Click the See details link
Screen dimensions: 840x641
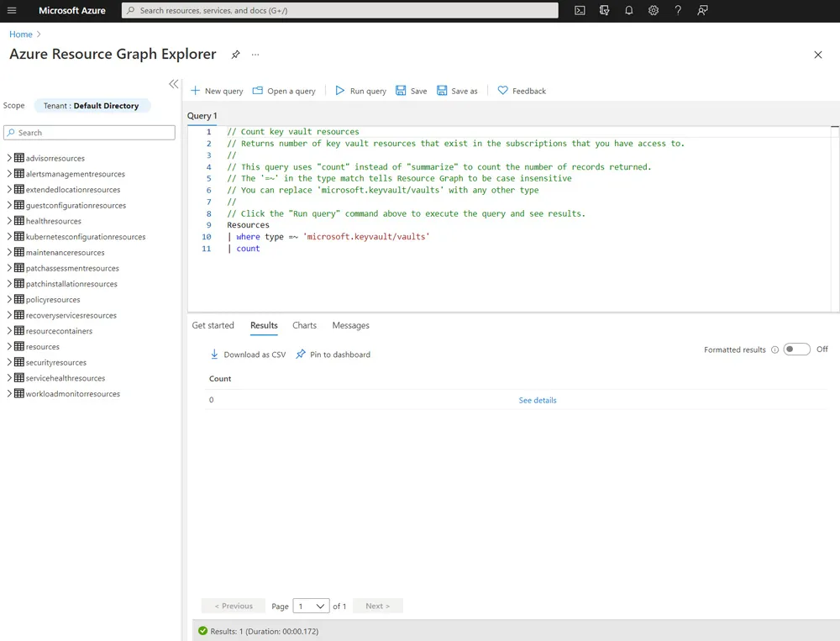pyautogui.click(x=538, y=401)
